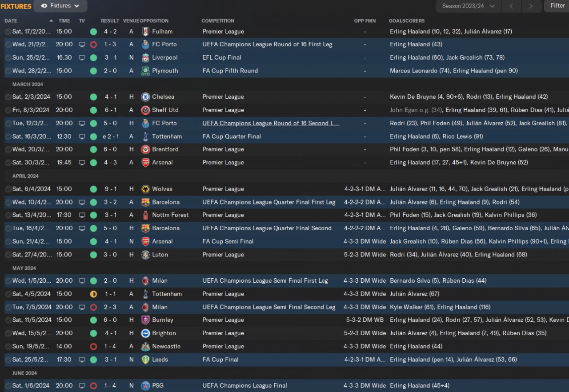
Task: Click the Chelsea club badge
Action: pos(145,97)
